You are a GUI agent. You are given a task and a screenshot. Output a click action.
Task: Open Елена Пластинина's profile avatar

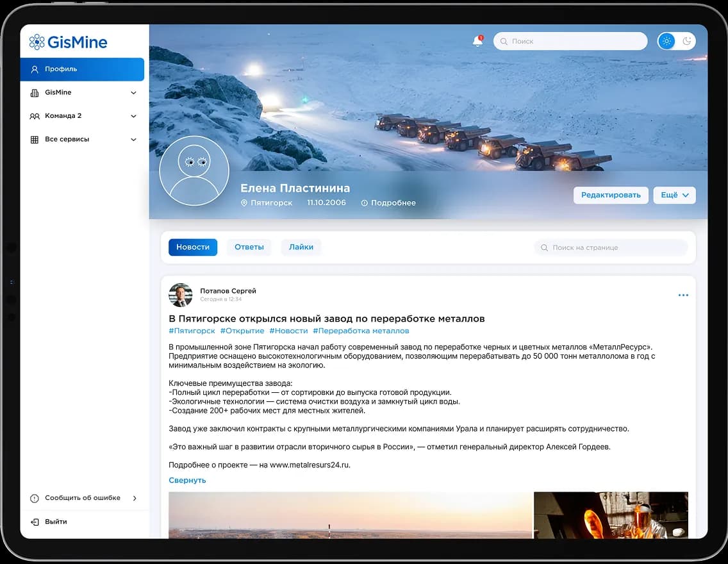[x=194, y=170]
